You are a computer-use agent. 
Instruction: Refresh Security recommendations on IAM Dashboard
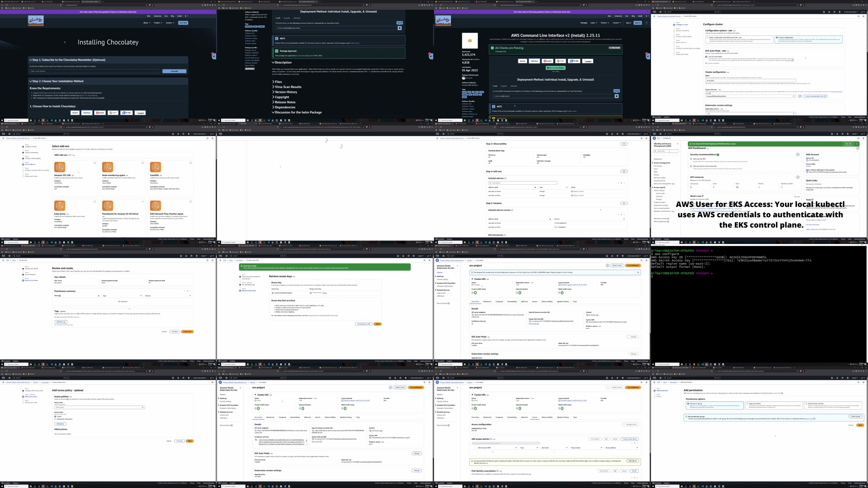(797, 155)
